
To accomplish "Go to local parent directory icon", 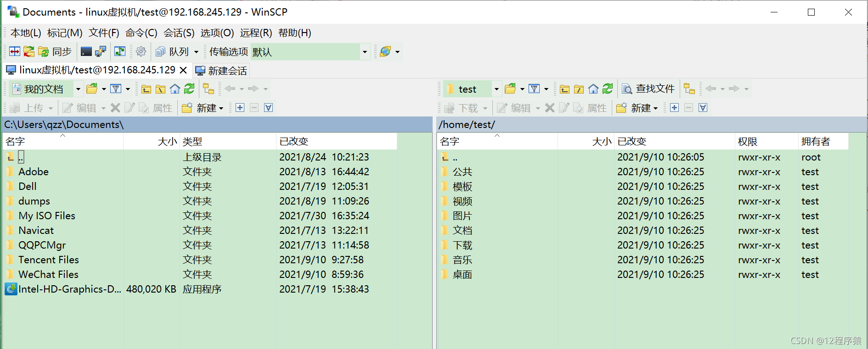I will [147, 89].
